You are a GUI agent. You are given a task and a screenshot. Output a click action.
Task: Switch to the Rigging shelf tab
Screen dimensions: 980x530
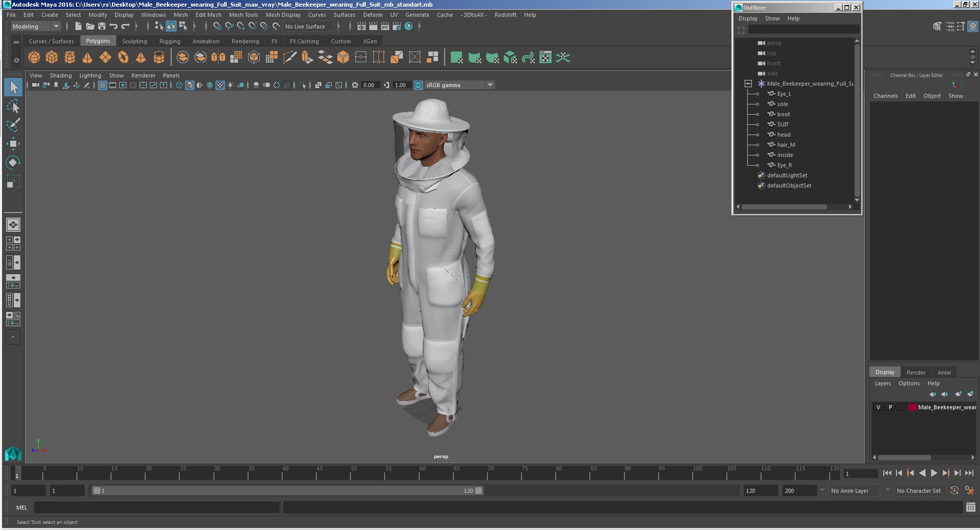[x=170, y=41]
